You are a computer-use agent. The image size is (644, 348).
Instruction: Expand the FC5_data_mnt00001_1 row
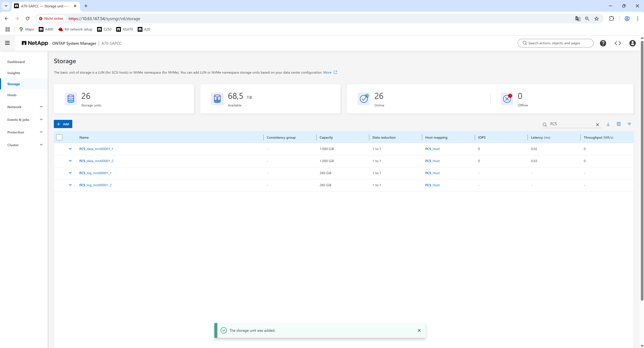coord(70,149)
